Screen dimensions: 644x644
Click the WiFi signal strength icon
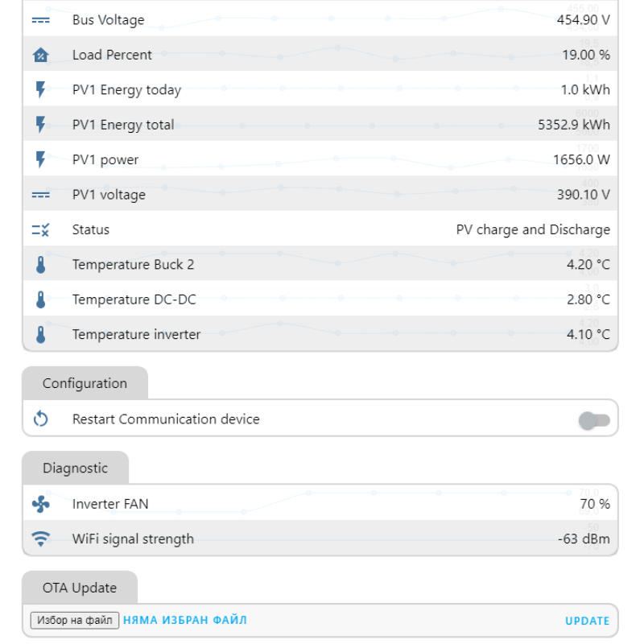[x=40, y=539]
